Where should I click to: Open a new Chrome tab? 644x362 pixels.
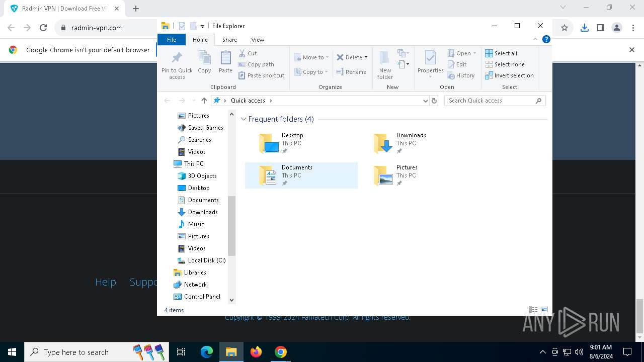136,8
